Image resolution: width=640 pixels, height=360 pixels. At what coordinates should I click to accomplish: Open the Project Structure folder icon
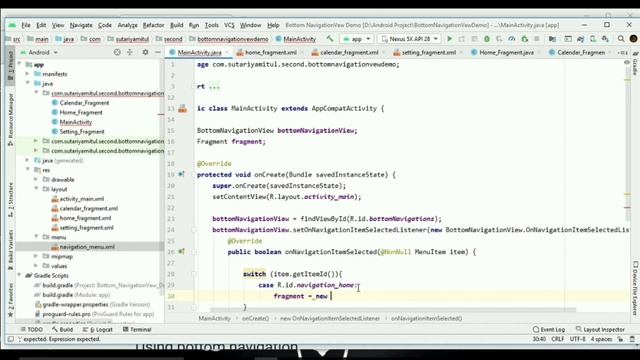[x=552, y=39]
